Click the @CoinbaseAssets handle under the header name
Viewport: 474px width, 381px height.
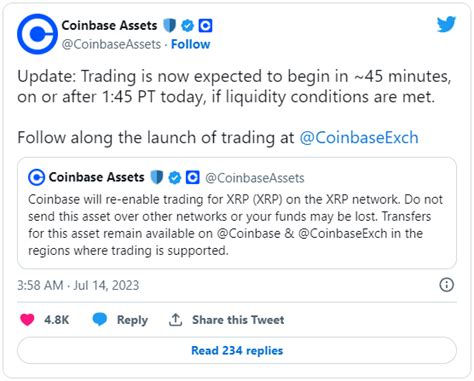coord(111,44)
